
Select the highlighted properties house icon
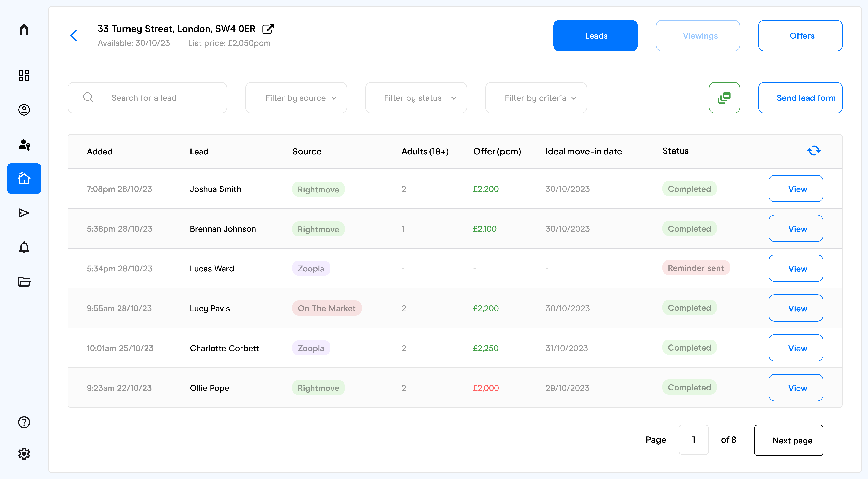click(x=24, y=178)
